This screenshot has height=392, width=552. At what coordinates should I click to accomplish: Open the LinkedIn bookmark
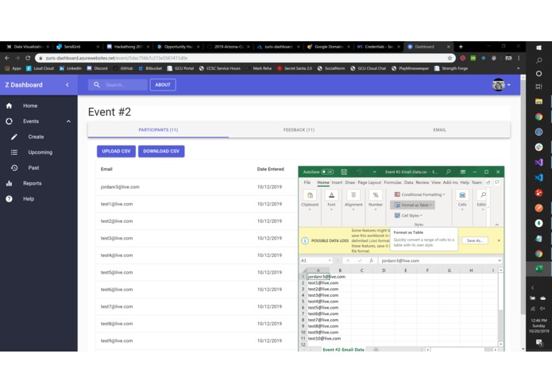[x=70, y=68]
